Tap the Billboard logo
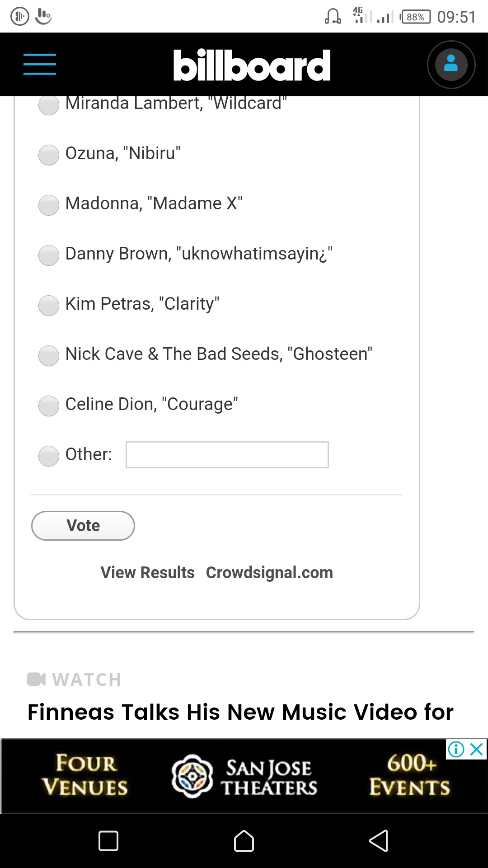 click(252, 65)
